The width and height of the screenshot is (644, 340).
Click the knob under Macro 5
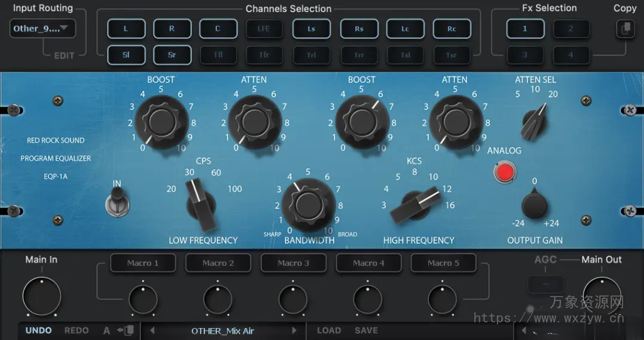click(442, 300)
